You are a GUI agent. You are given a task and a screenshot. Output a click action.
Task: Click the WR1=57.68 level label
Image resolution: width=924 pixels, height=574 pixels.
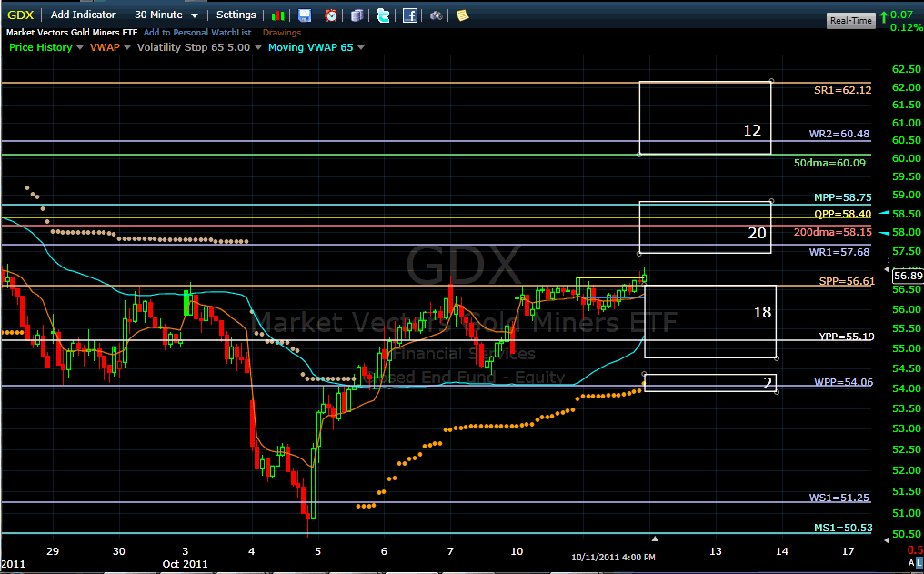click(x=839, y=252)
